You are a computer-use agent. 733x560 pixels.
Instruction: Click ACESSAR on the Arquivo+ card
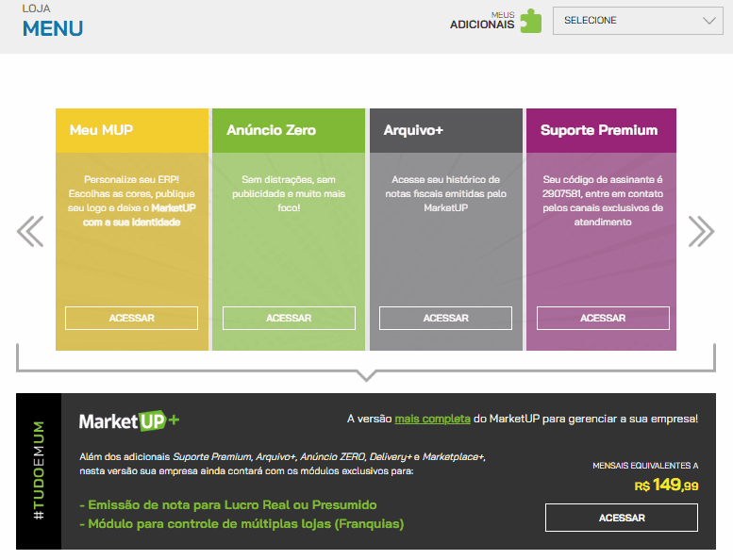[x=445, y=318]
